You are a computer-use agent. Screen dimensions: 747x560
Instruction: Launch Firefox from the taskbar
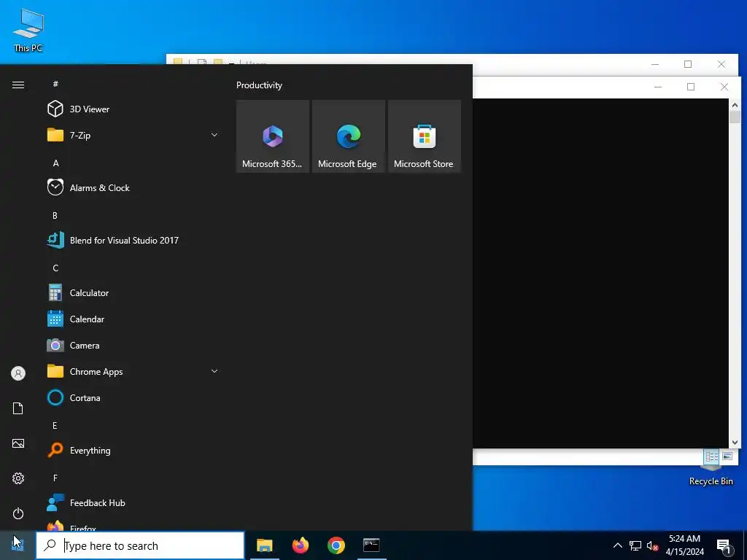(300, 545)
